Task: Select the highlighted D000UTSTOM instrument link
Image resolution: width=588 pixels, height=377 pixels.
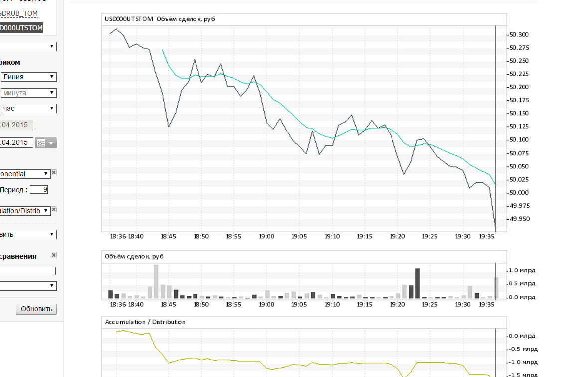Action: tap(21, 28)
